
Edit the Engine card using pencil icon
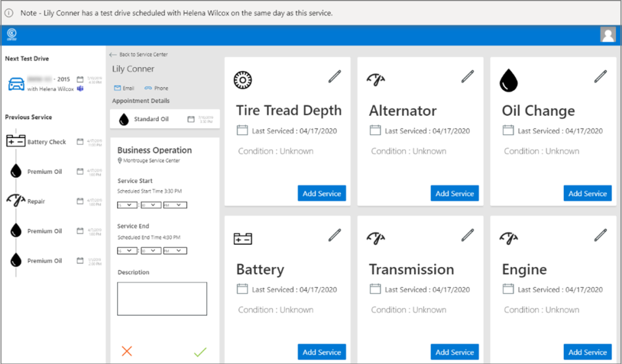click(x=600, y=235)
